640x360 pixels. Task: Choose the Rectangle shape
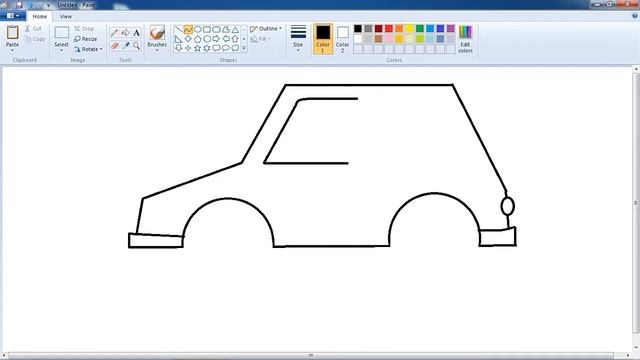coord(207,30)
